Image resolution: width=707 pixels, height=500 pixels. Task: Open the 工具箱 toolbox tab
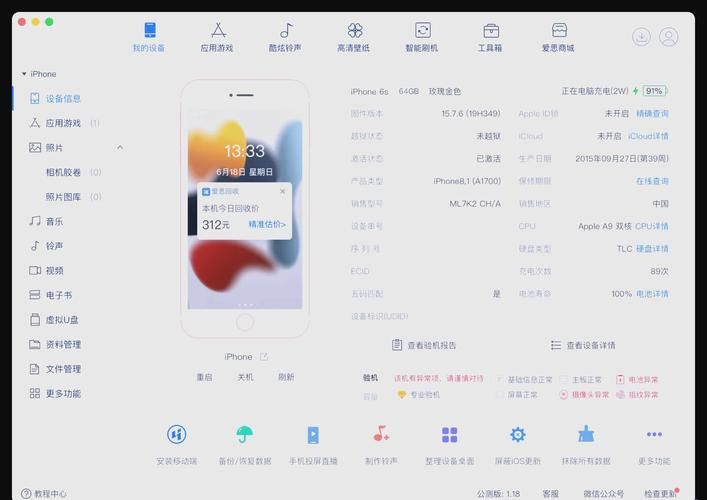click(490, 37)
